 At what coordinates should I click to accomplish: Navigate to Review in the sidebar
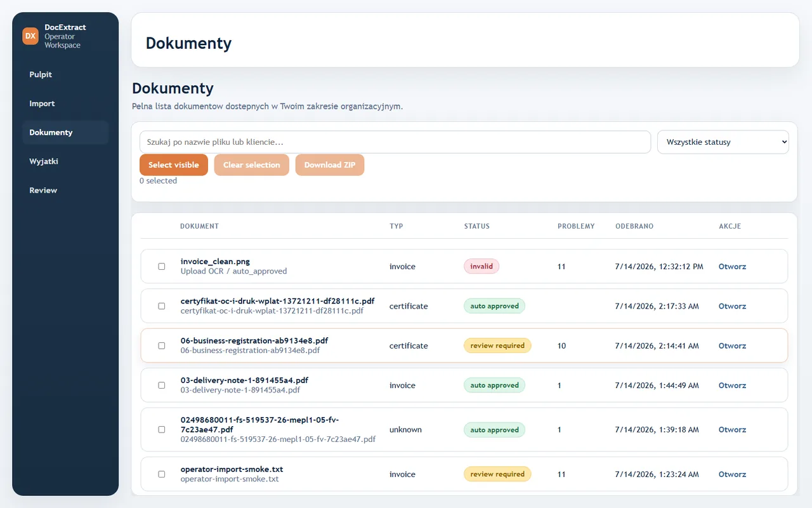tap(65, 190)
